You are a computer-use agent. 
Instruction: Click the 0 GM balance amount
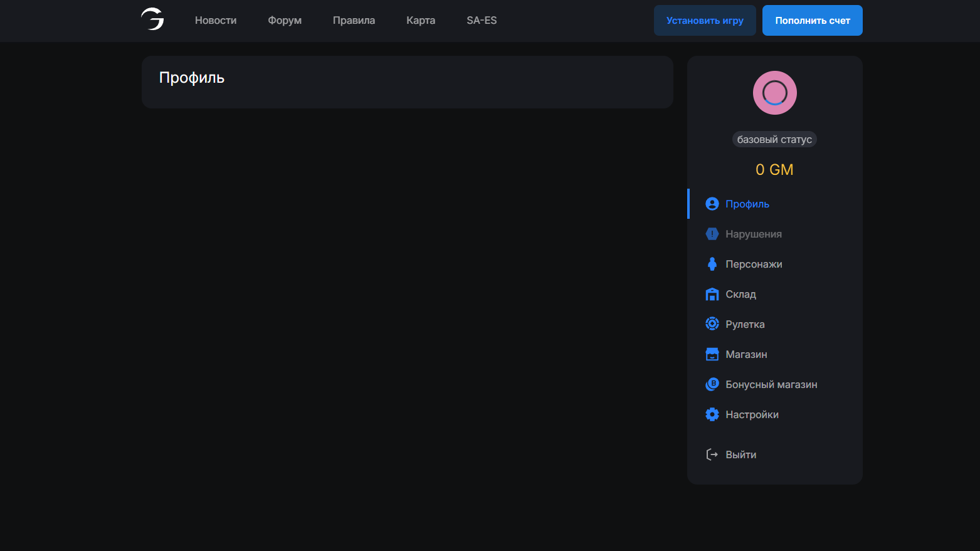(774, 170)
